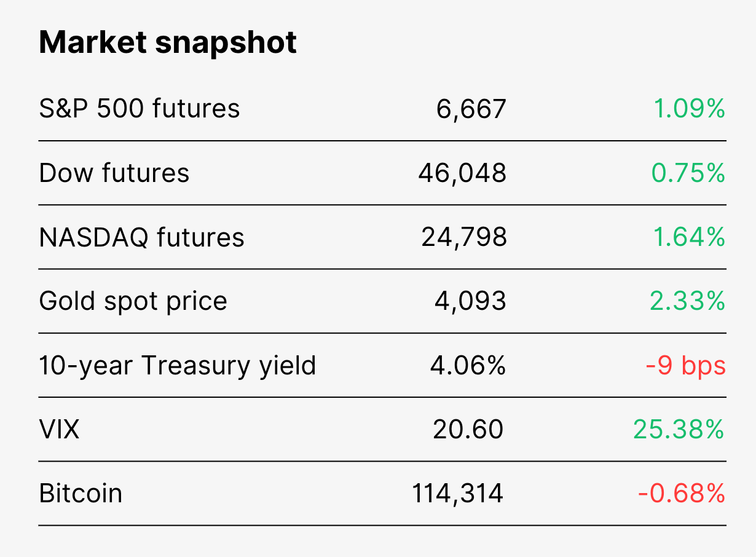
Task: Select the S&P 500 futures label
Action: pyautogui.click(x=140, y=109)
